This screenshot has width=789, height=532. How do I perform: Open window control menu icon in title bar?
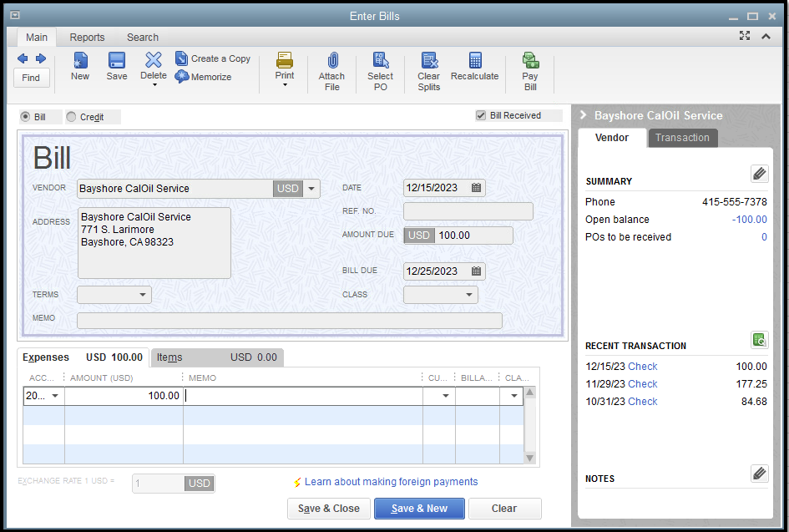(15, 15)
